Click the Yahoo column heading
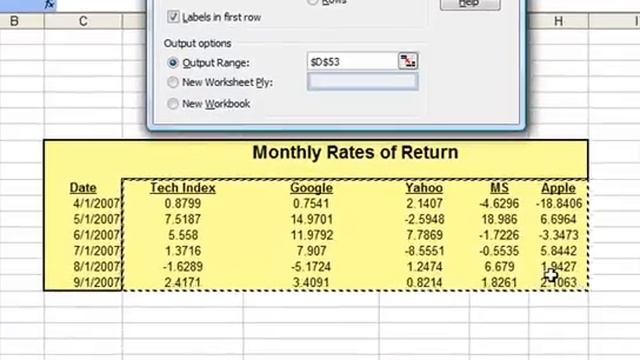The height and width of the screenshot is (360, 640). point(424,188)
